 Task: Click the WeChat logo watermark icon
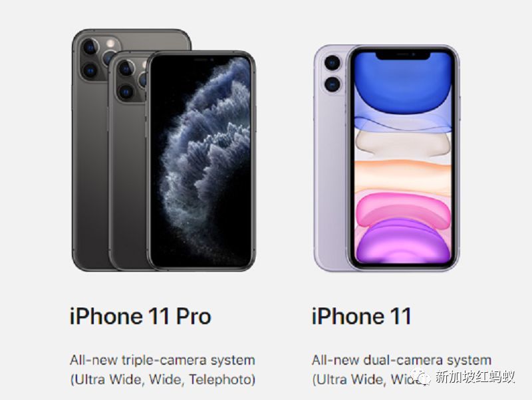click(x=421, y=377)
